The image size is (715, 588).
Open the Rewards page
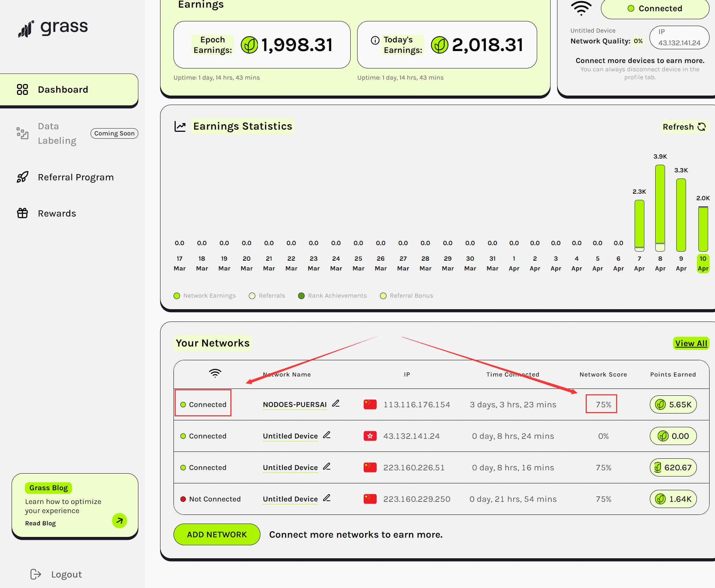pyautogui.click(x=57, y=213)
